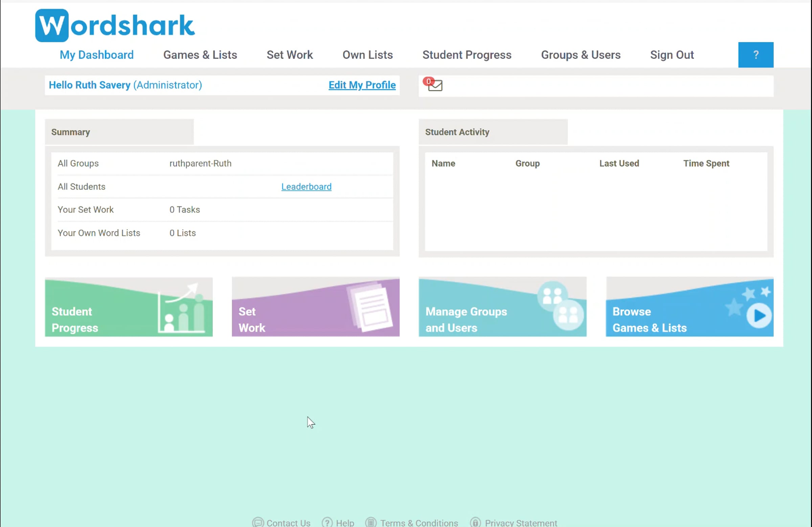Open the Games & Lists menu
The image size is (812, 527).
pos(200,54)
